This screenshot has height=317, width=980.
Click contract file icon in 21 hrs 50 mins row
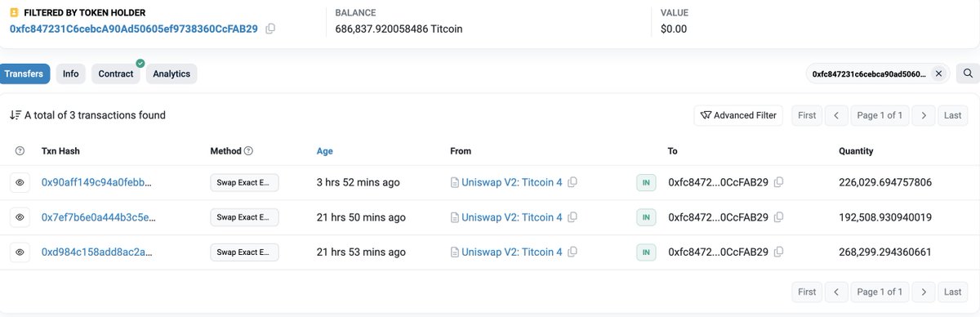[454, 217]
